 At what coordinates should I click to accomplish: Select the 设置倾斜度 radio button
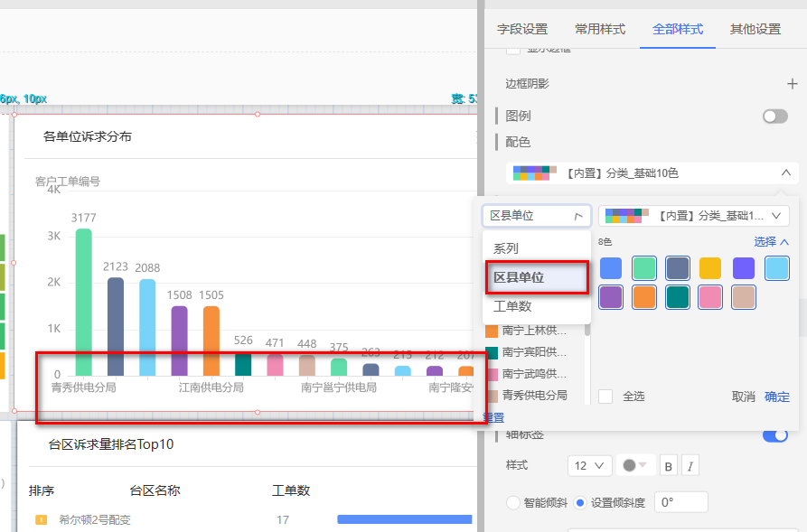click(x=580, y=502)
